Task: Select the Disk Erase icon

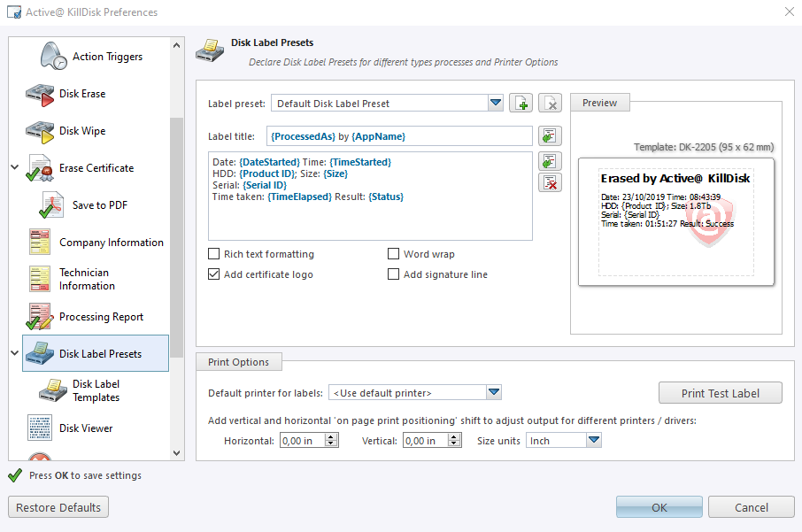Action: 40,94
